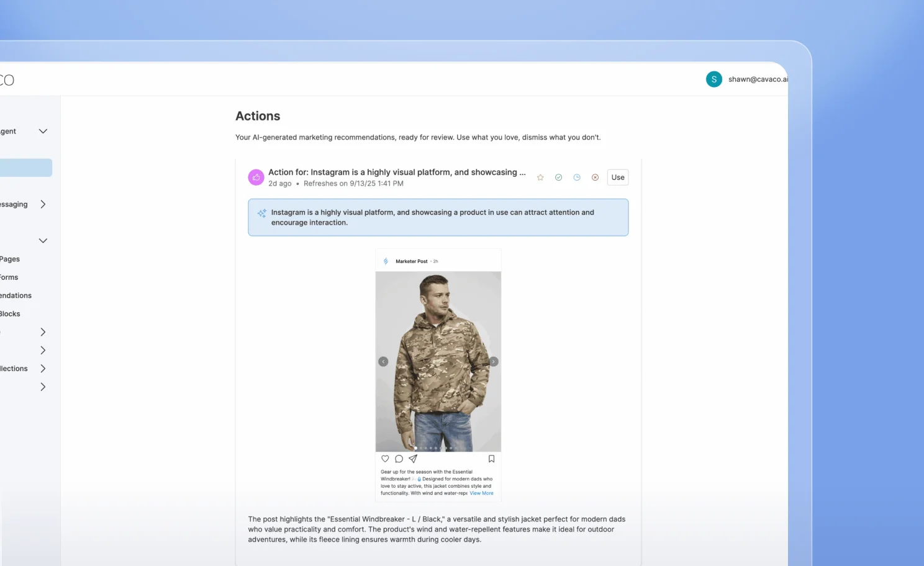Snooze the action using the clock icon

click(577, 177)
